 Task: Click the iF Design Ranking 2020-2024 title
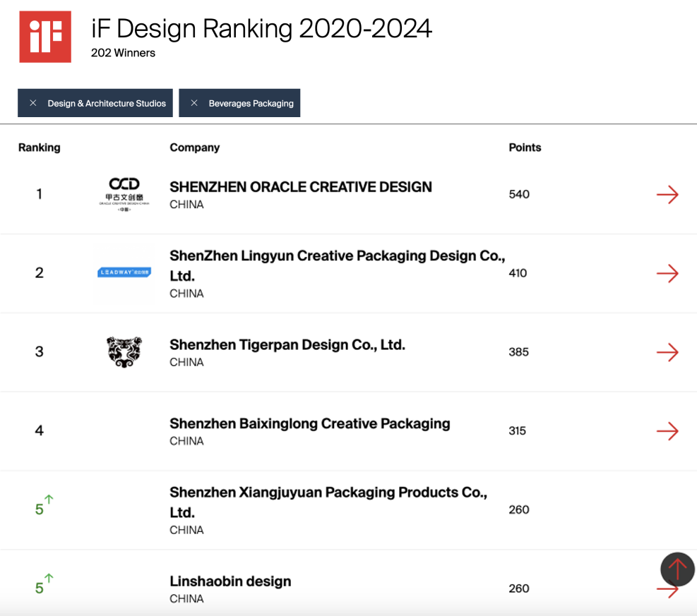point(261,28)
